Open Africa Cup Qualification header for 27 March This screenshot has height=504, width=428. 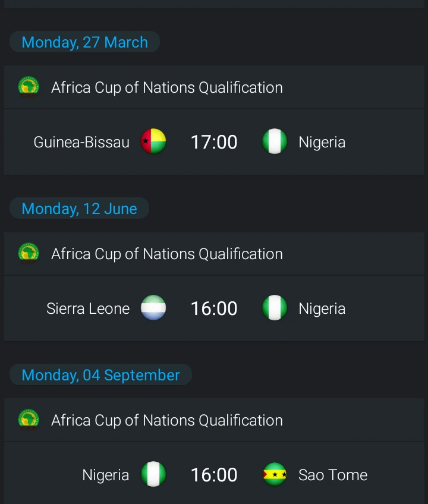click(214, 87)
